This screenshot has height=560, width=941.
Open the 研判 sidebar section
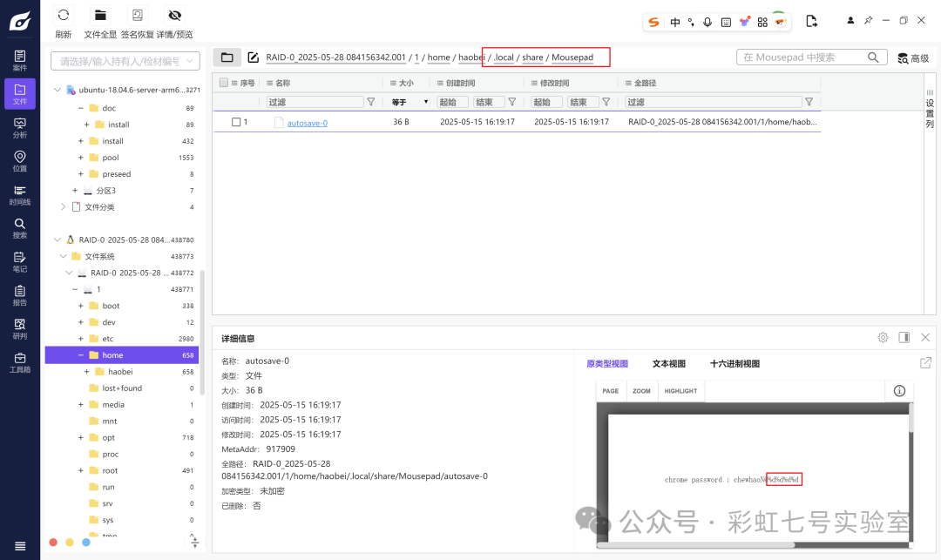coord(20,328)
